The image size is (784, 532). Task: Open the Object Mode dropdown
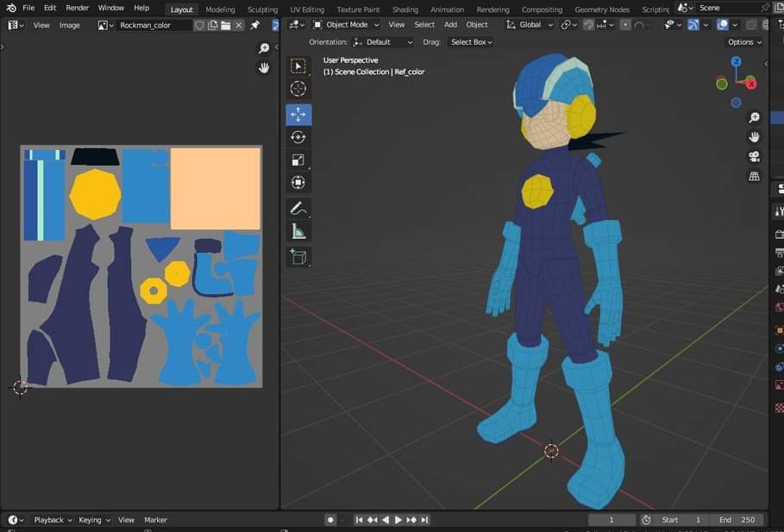(346, 24)
